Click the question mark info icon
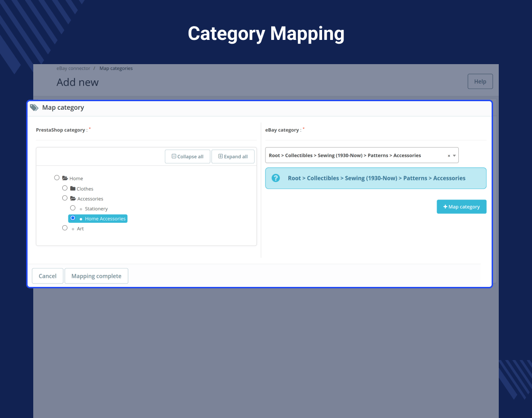This screenshot has width=532, height=418. tap(276, 178)
